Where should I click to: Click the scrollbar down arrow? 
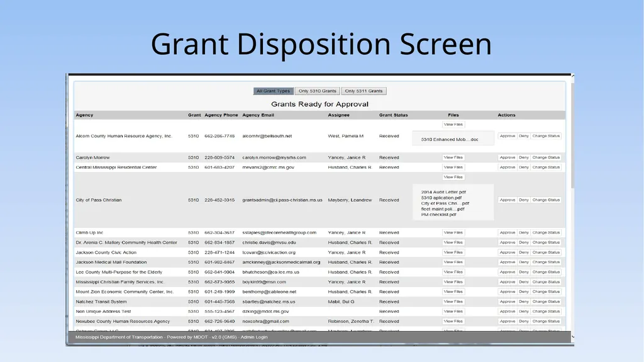(x=572, y=337)
